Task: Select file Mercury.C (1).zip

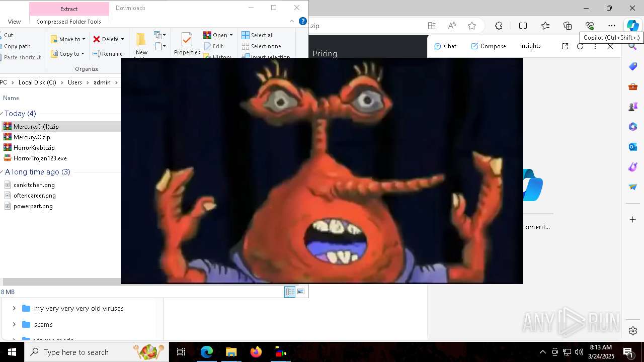Action: coord(36,127)
